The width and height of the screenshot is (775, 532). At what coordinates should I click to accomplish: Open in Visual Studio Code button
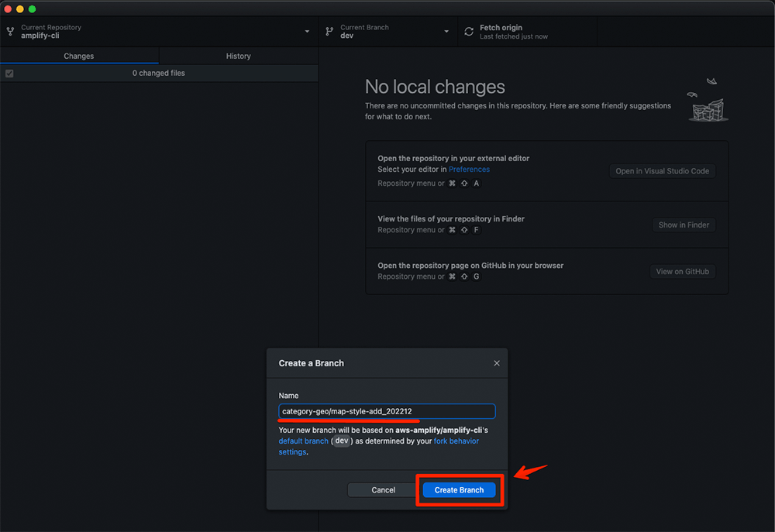662,171
